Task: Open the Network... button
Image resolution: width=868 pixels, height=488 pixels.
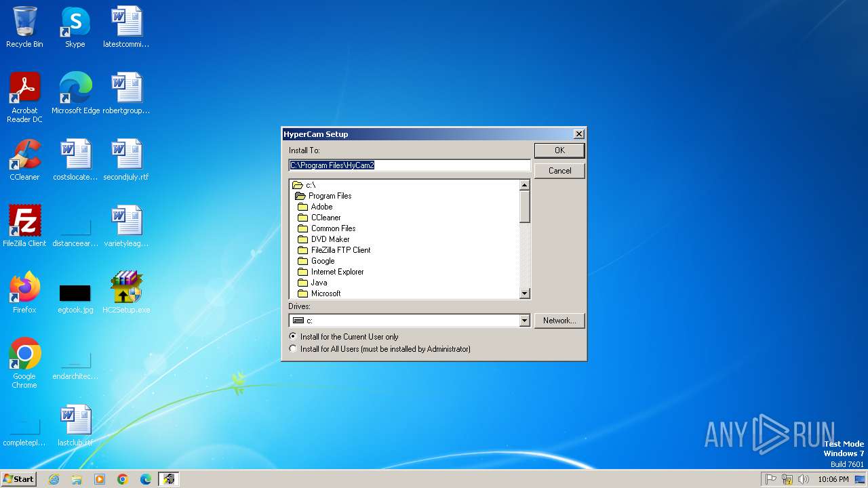Action: tap(559, 321)
